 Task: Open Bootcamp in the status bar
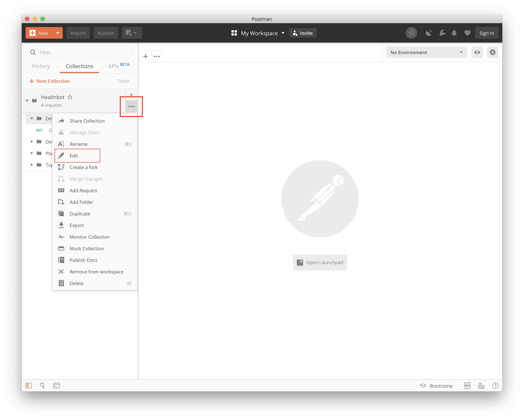[437, 386]
